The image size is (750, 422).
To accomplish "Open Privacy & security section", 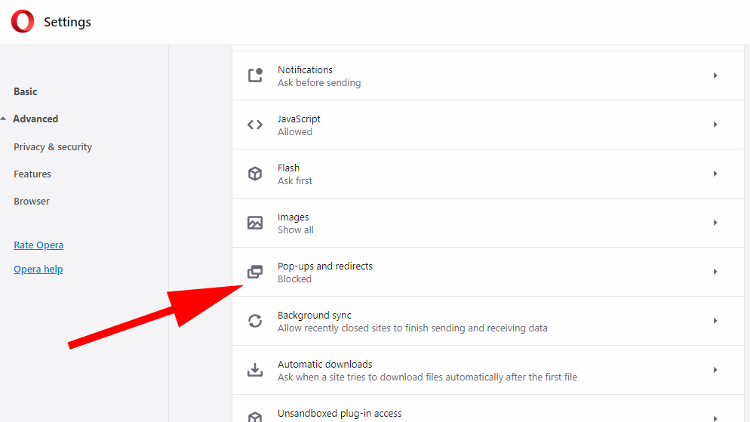I will [x=53, y=147].
